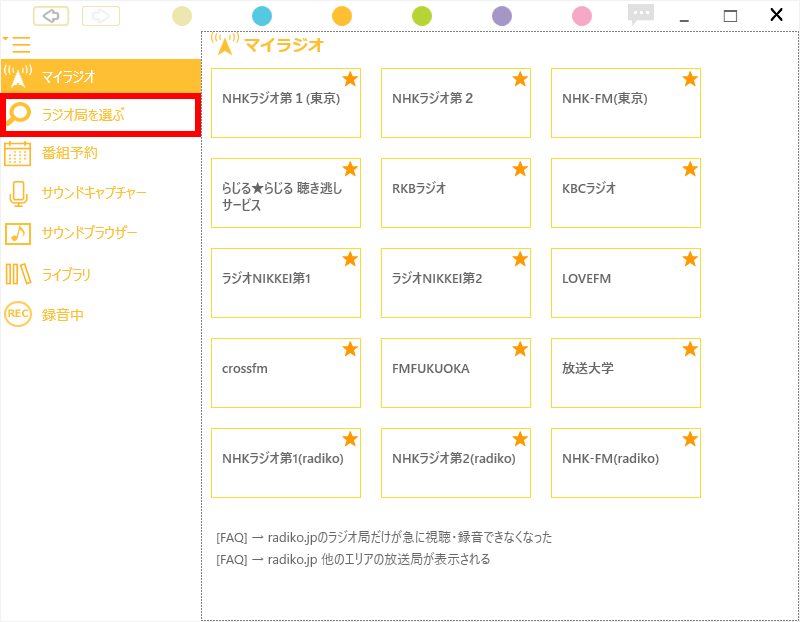
Task: Toggle favorite star on ラジオNIKKEI第1
Action: tap(350, 259)
